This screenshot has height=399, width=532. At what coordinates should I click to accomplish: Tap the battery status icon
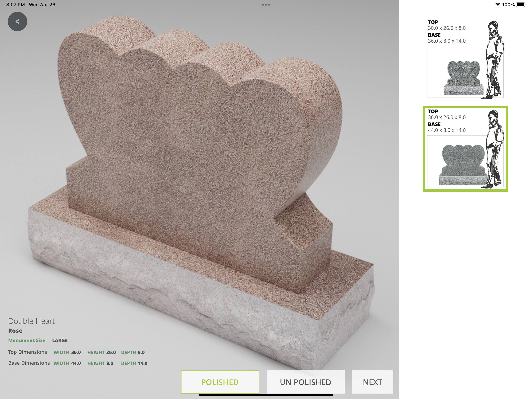point(521,4)
